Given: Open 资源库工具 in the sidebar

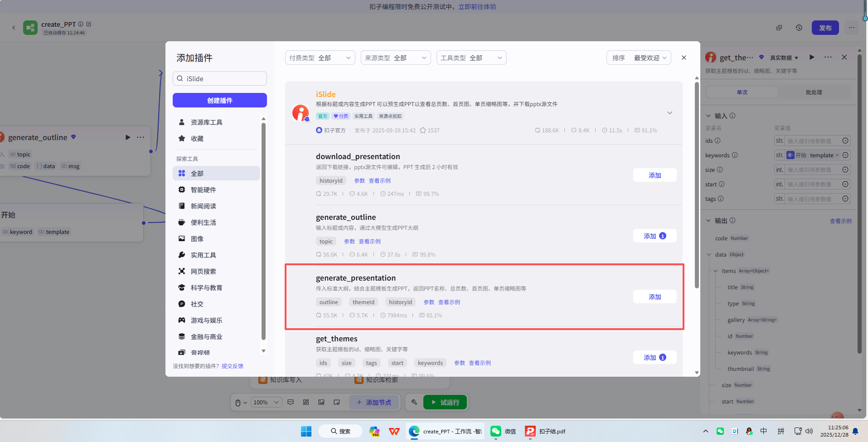Looking at the screenshot, I should 216,122.
